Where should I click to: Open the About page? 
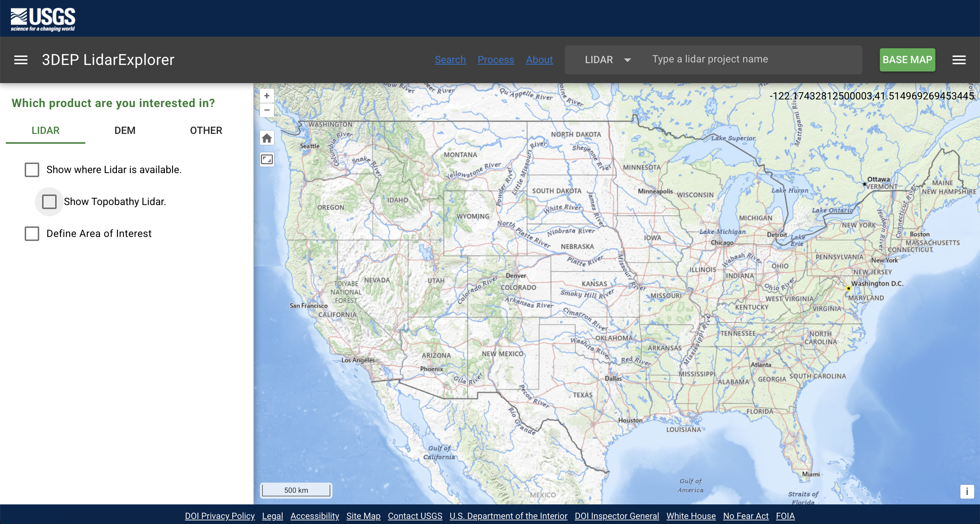pos(539,60)
